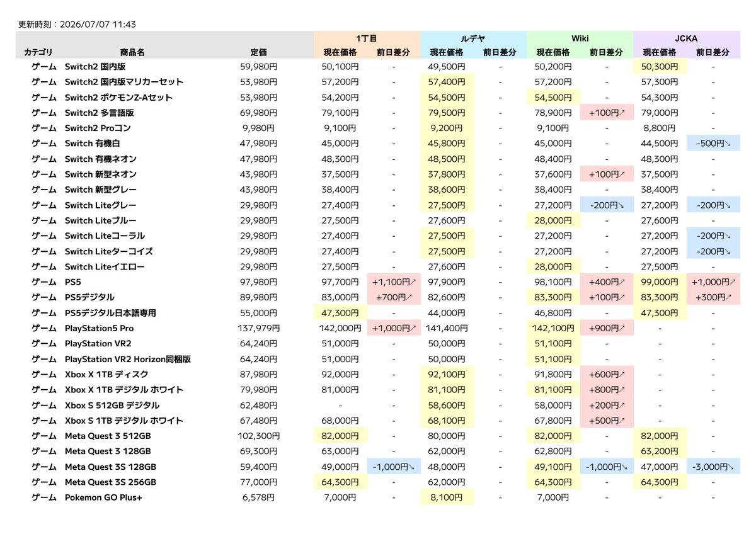Screen dimensions: 756x534
Task: Click Wiki +500円 difference for Xbox S 1TB
Action: pos(607,421)
